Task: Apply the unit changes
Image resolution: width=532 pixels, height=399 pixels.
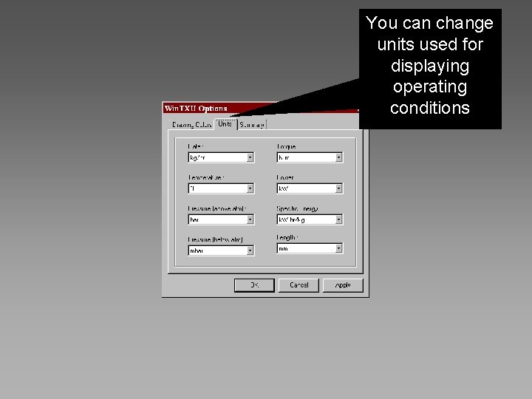Action: click(x=343, y=285)
